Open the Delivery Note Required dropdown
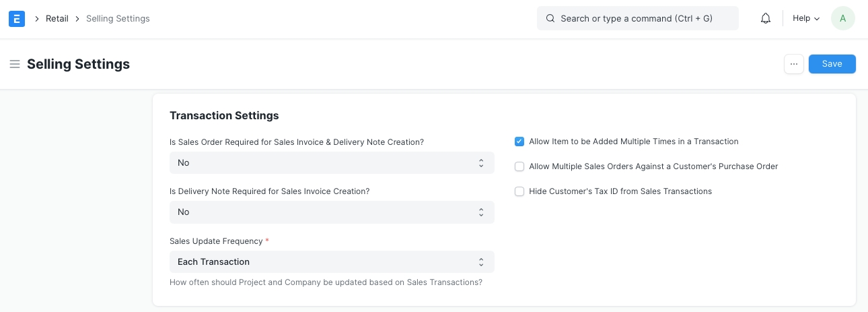The width and height of the screenshot is (868, 312). coord(332,212)
